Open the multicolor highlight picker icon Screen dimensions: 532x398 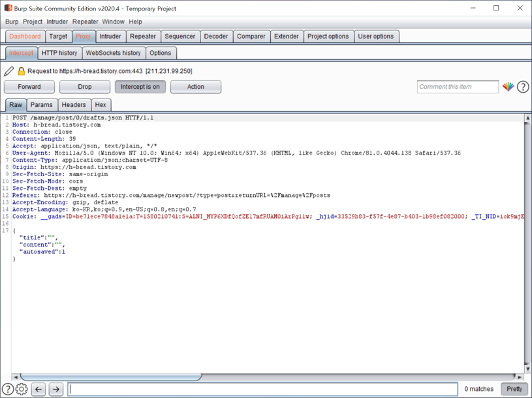click(508, 87)
